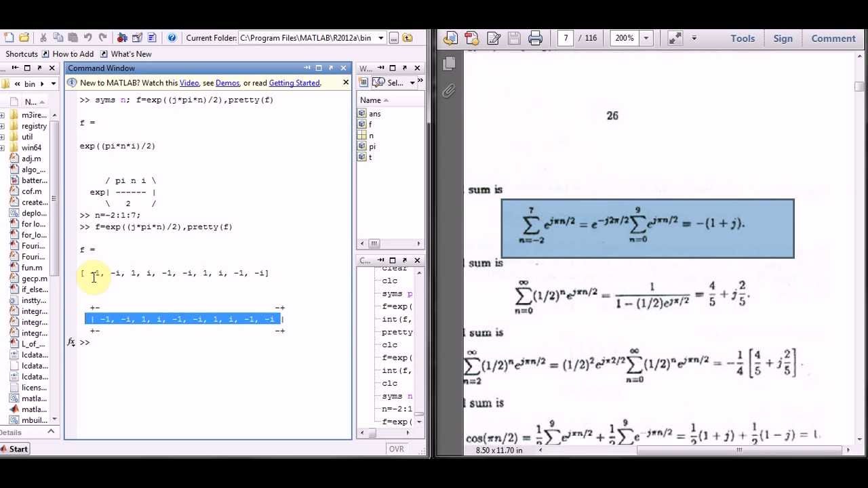Click the Open File folder icon in MATLAB toolbar

[x=24, y=38]
